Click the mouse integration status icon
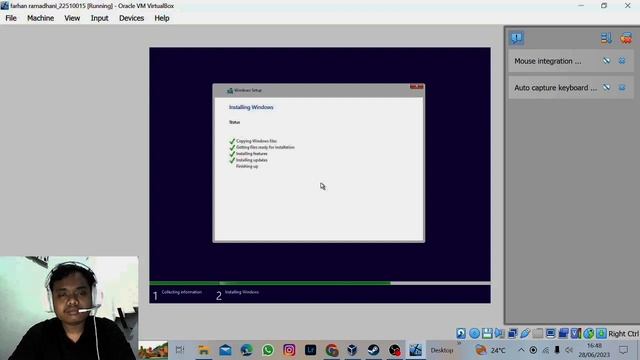 click(x=589, y=333)
